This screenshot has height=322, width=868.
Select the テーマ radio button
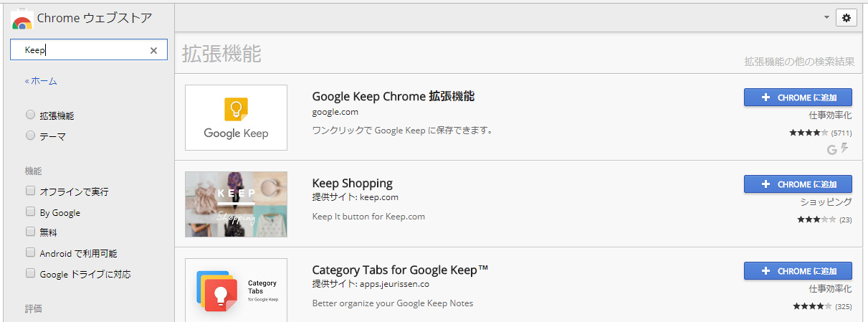tap(30, 135)
